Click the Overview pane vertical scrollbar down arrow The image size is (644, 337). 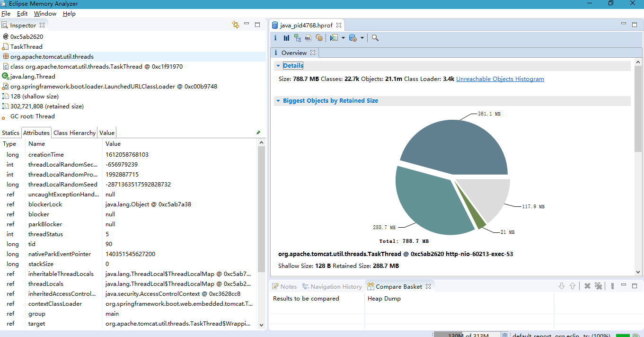[638, 272]
